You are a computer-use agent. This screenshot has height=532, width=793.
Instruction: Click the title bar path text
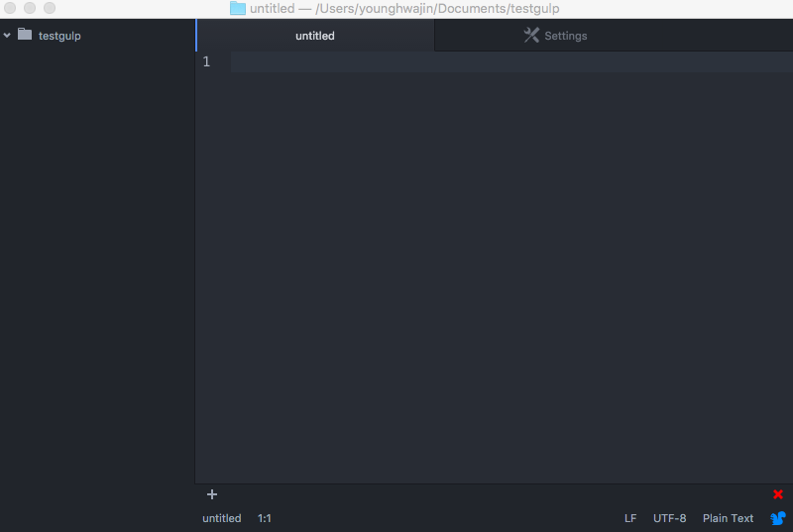coord(404,9)
